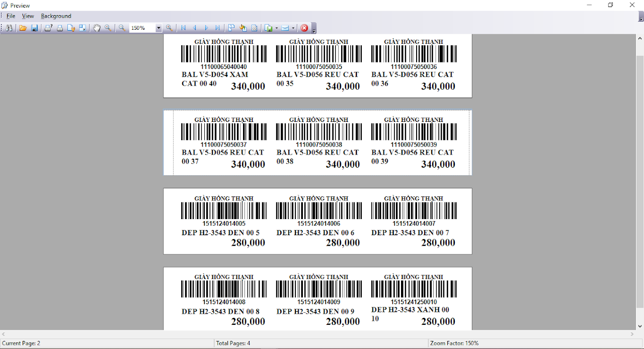The height and width of the screenshot is (349, 644).
Task: Click barcode number 11100065040040
Action: (224, 66)
